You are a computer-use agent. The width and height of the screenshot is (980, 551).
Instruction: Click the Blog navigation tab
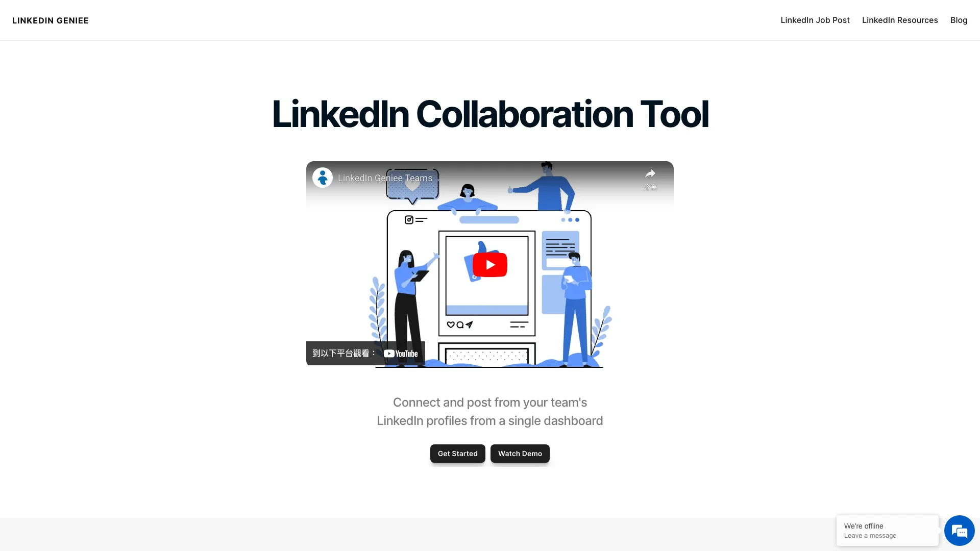coord(959,20)
